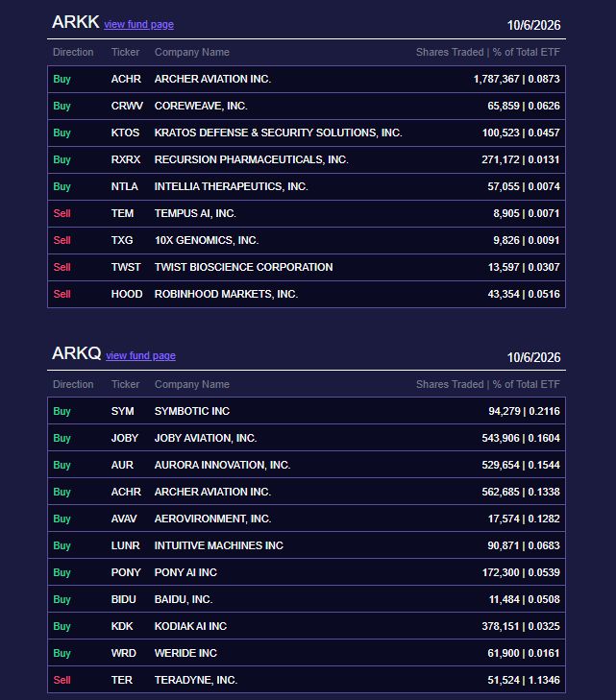Click the AUR ticker
This screenshot has width=616, height=700.
click(x=122, y=465)
